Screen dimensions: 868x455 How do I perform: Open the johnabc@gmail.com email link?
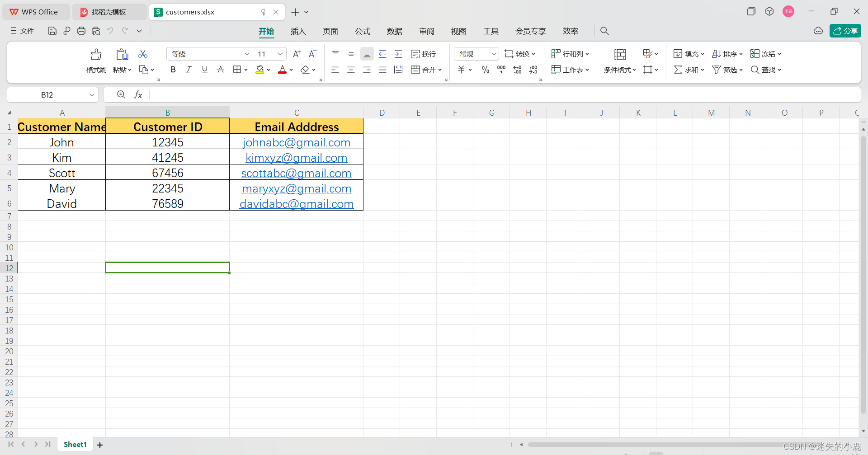[x=297, y=142]
